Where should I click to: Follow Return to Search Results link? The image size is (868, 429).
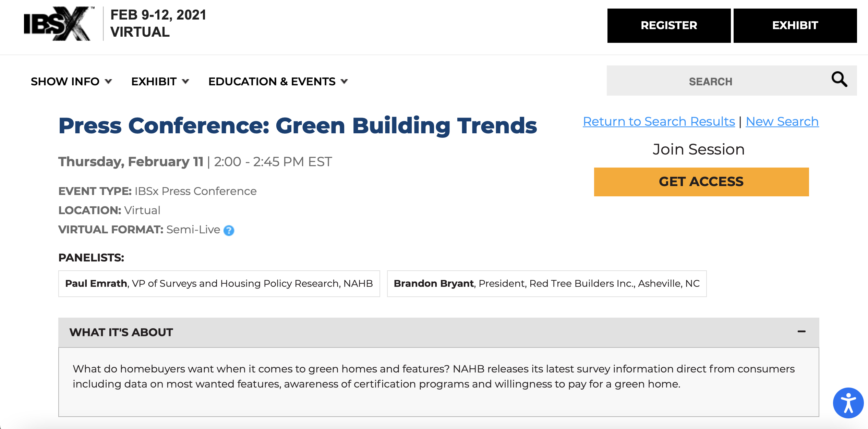coord(659,121)
